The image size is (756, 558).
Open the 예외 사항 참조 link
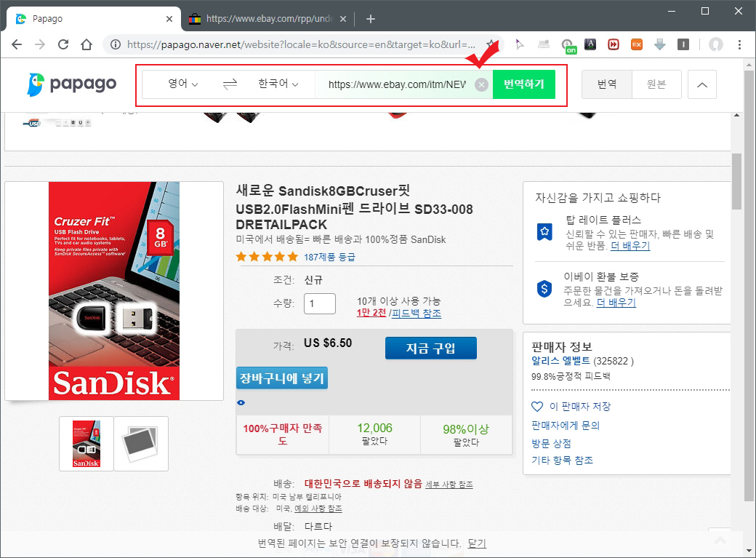[318, 509]
